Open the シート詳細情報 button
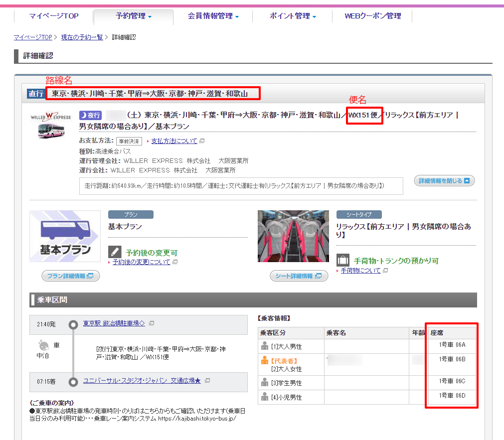 click(299, 276)
